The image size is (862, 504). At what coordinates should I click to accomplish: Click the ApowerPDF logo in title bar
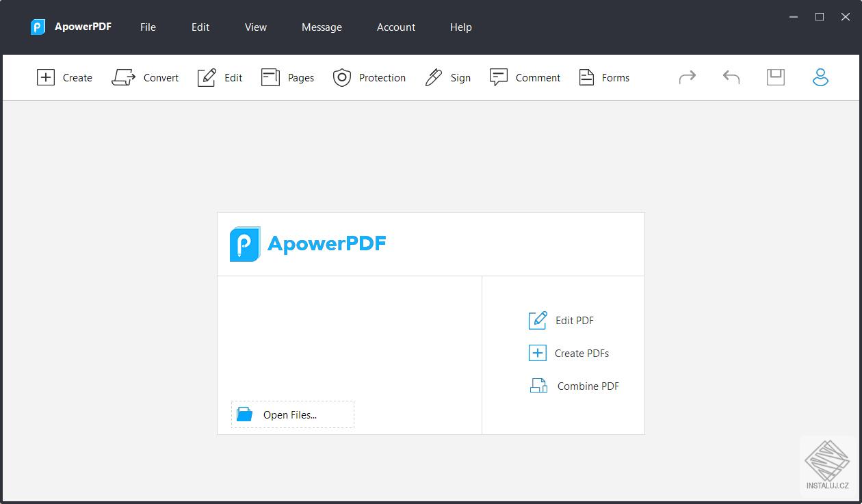pyautogui.click(x=38, y=27)
